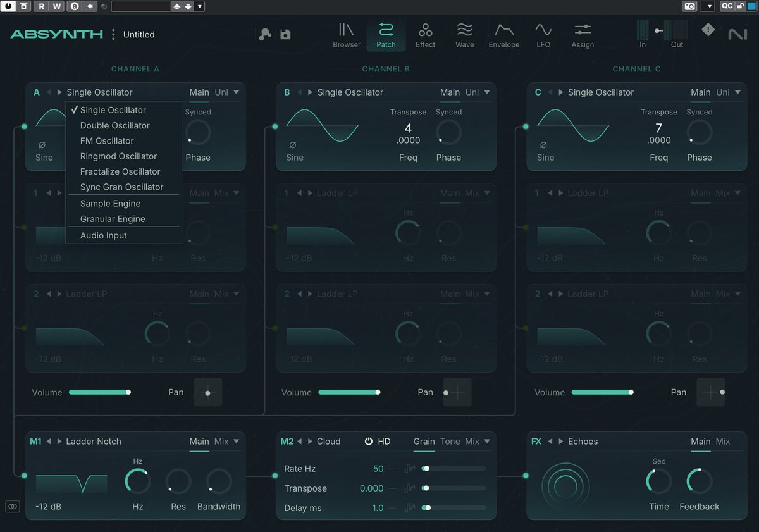Open the Wave editor page
This screenshot has width=759, height=532.
(465, 35)
